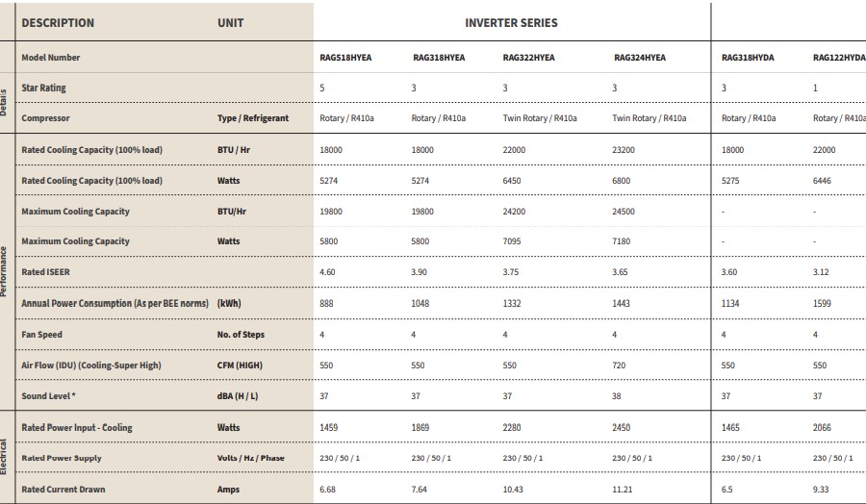Click the UNIT column header

click(231, 22)
